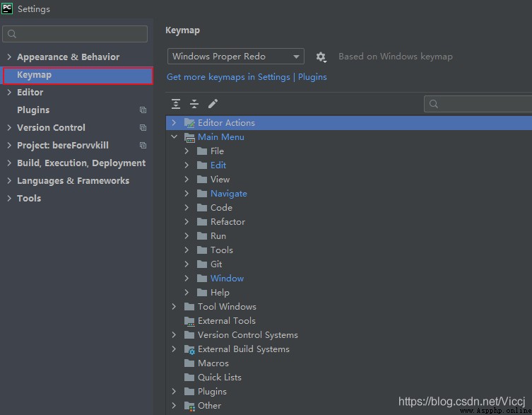The image size is (532, 415).
Task: Click the icon beside Version Control
Action: 143,128
